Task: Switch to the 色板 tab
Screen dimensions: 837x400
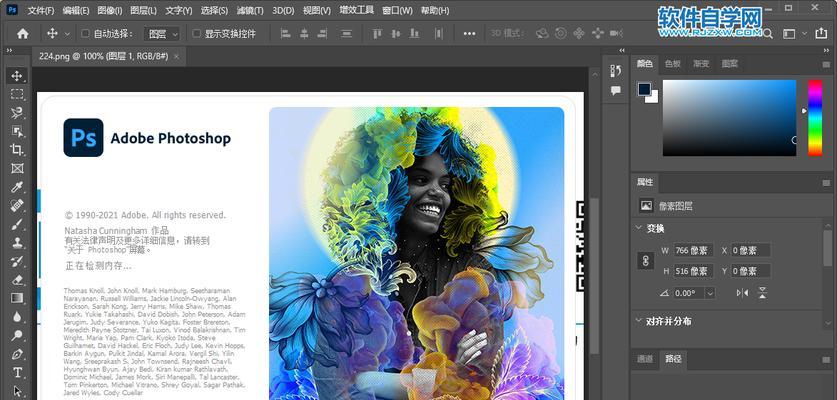Action: point(673,64)
